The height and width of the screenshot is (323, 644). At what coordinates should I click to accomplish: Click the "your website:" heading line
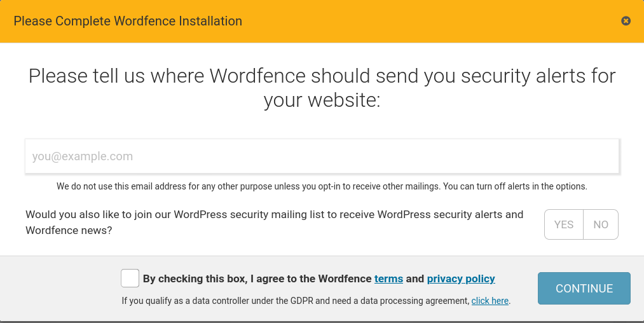[x=322, y=100]
